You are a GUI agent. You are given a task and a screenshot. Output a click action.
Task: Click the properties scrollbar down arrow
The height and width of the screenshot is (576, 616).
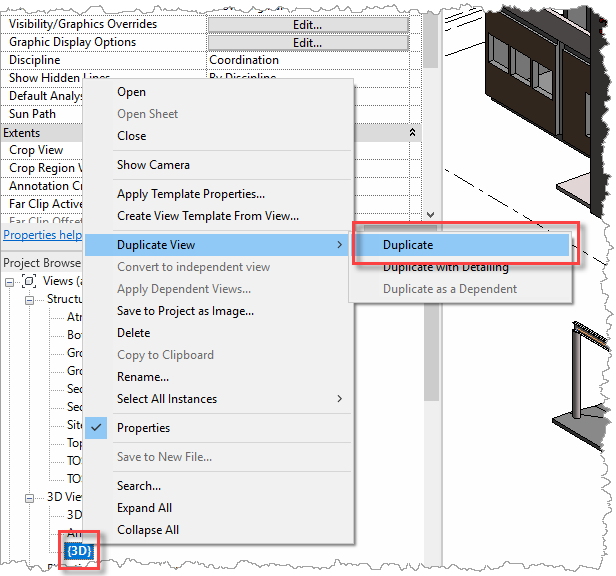click(431, 215)
